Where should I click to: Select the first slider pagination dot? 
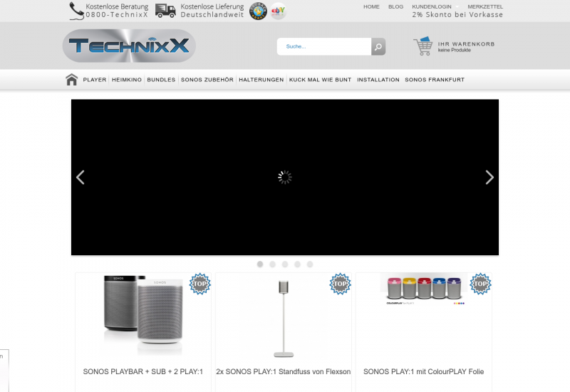click(260, 264)
